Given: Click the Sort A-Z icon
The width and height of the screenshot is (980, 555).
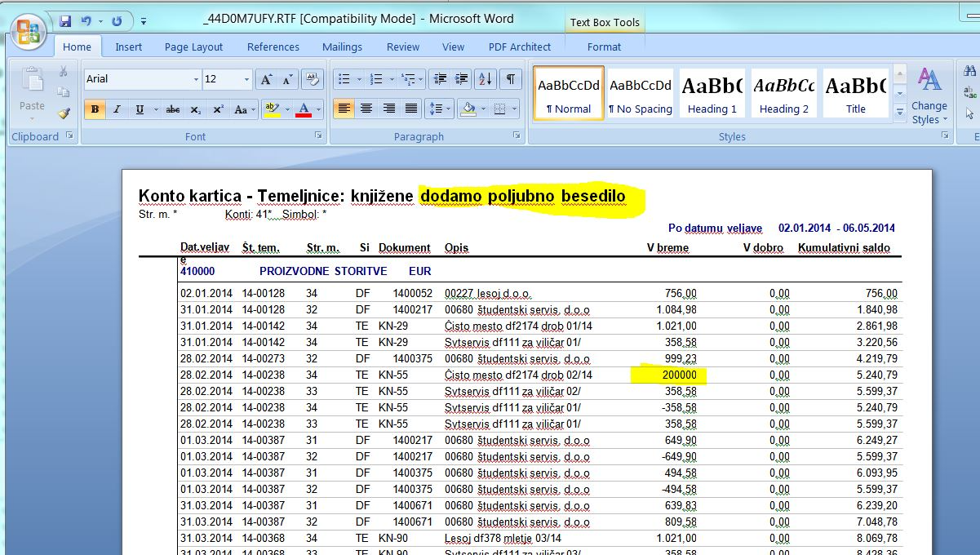Looking at the screenshot, I should pos(486,79).
